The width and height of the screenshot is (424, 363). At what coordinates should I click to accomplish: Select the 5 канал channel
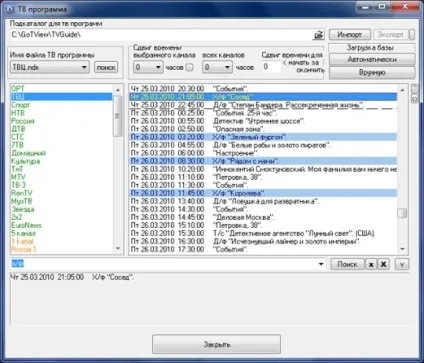point(62,233)
